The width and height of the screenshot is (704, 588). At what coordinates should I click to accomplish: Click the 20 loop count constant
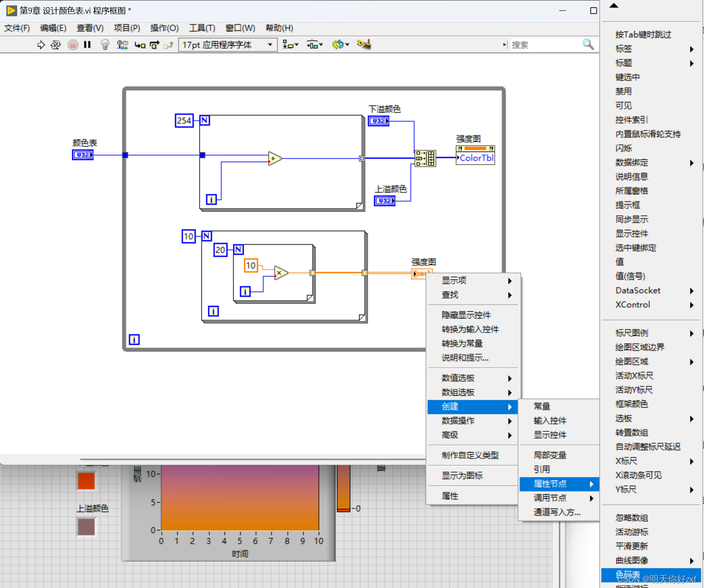point(220,250)
